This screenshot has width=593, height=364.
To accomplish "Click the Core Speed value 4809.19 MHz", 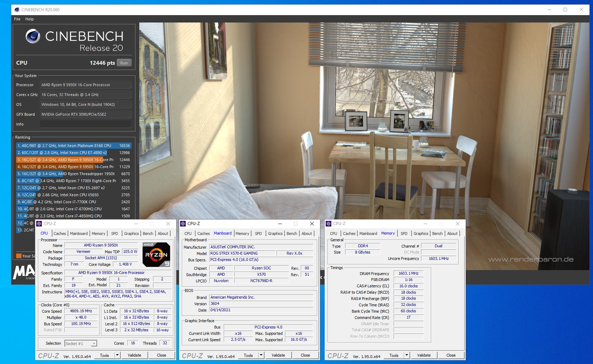I will tap(81, 311).
